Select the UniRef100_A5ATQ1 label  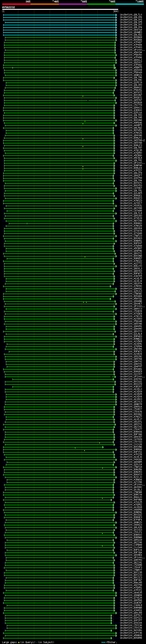tap(131, 299)
